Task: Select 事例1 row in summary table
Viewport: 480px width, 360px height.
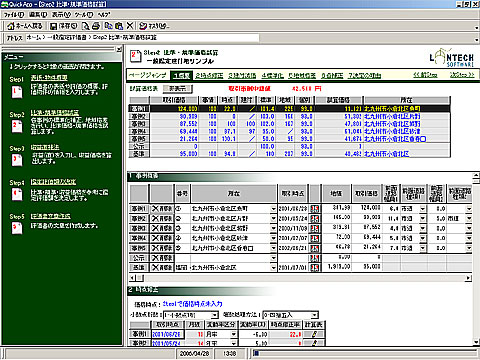Action: pyautogui.click(x=289, y=109)
